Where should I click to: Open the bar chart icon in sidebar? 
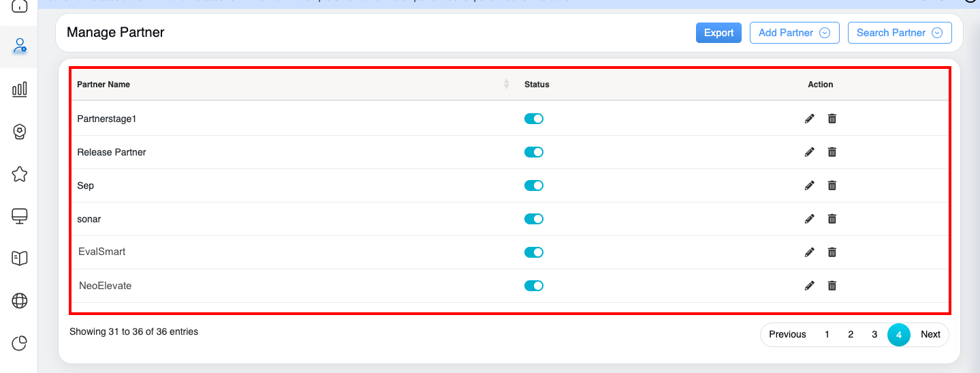click(x=20, y=89)
